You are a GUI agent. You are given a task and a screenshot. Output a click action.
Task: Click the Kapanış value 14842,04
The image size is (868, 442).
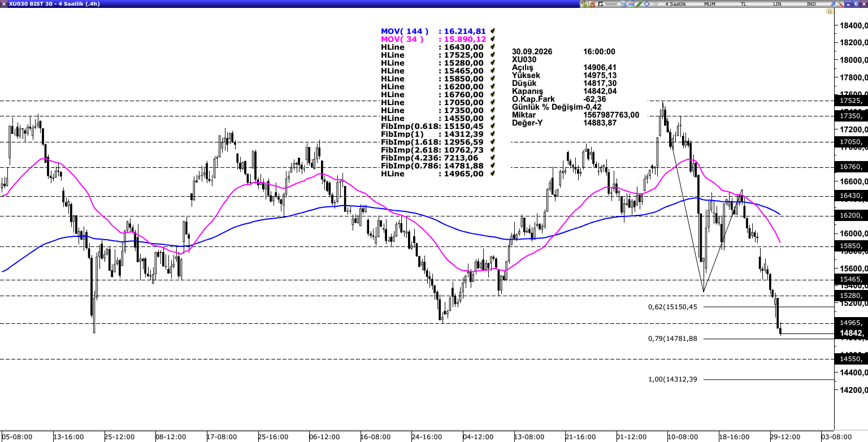point(600,91)
